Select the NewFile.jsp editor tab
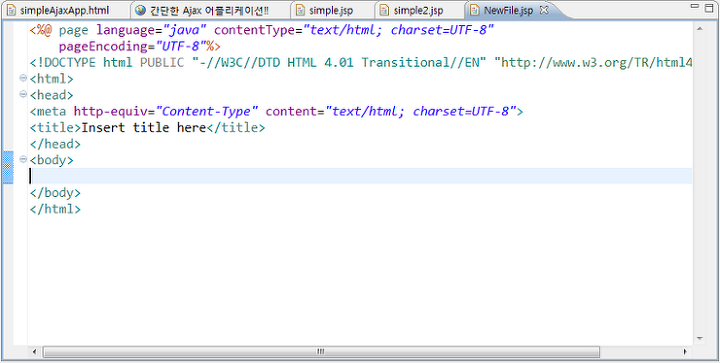Image resolution: width=720 pixels, height=363 pixels. click(x=508, y=10)
